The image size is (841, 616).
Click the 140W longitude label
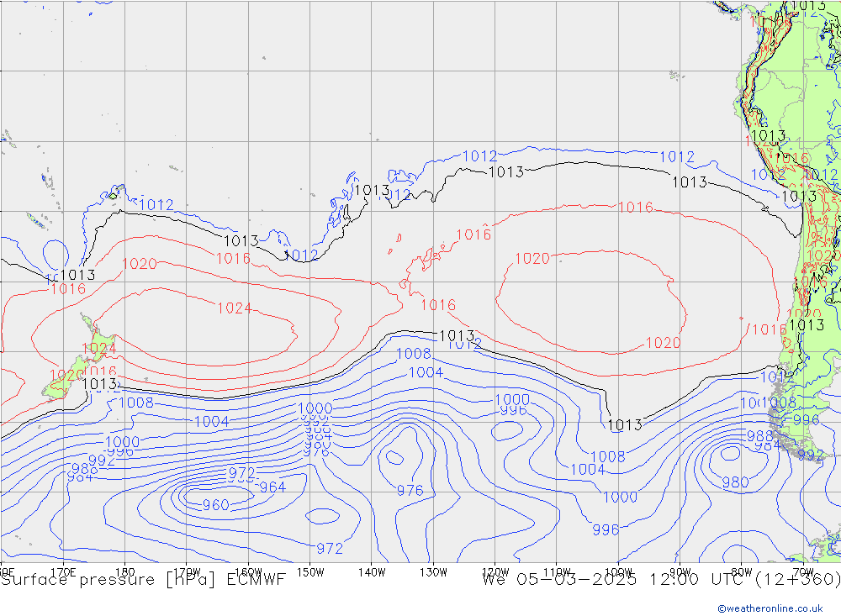pyautogui.click(x=372, y=572)
